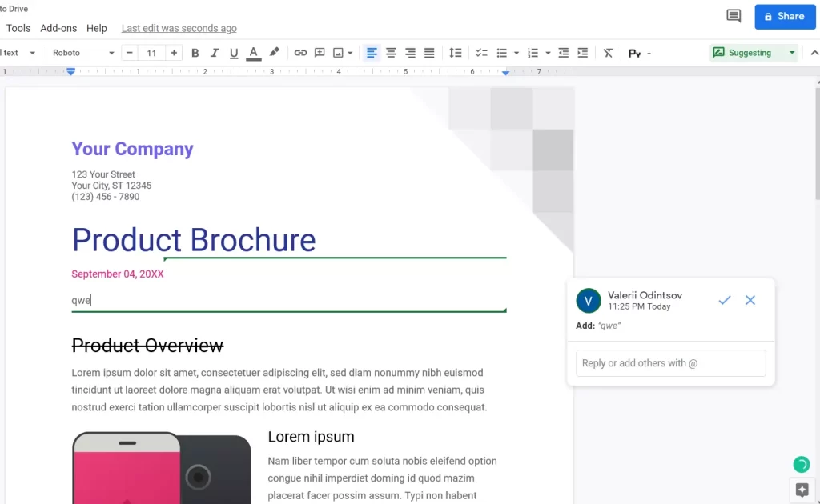Open the Tools menu
Screen dimensions: 820x504
pos(18,28)
